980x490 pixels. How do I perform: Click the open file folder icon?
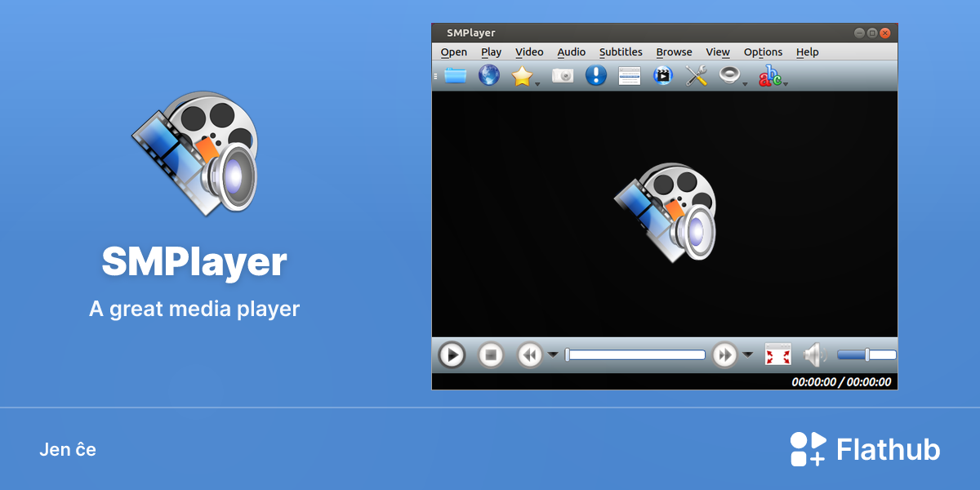[x=455, y=76]
